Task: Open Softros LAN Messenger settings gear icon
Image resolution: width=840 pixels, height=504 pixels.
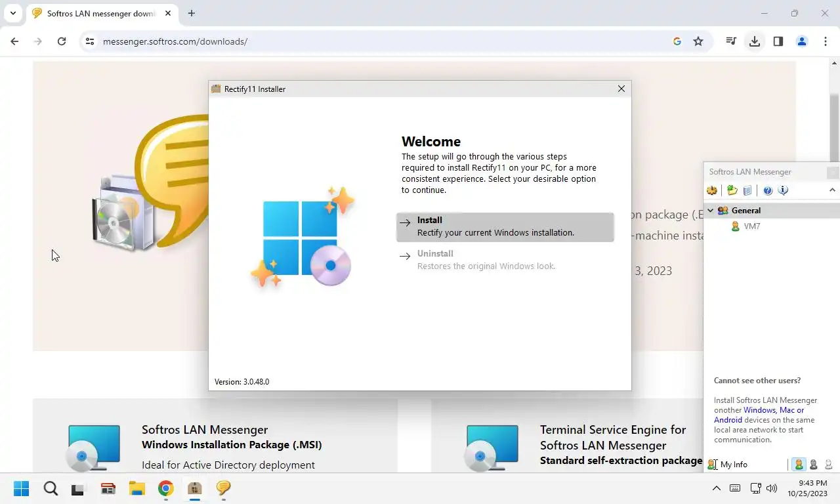Action: pyautogui.click(x=712, y=190)
